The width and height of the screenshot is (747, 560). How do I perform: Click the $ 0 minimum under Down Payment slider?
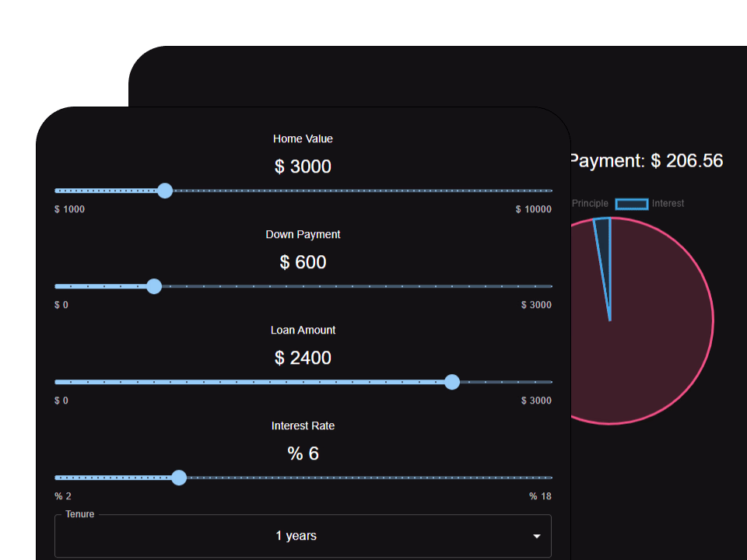(61, 305)
